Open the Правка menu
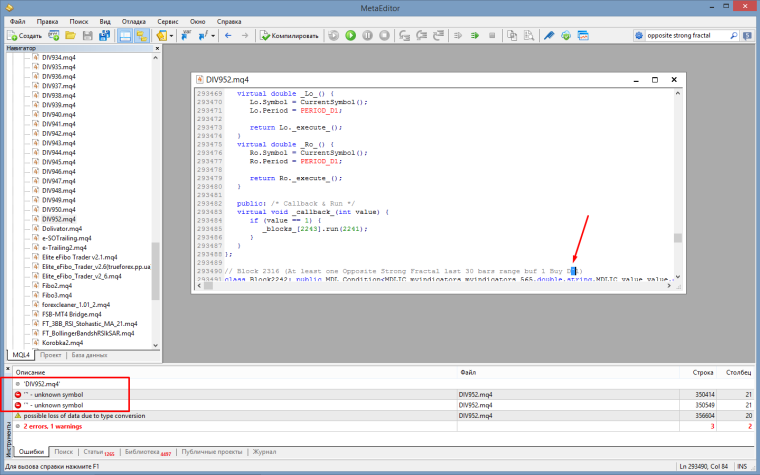760x475 pixels. point(47,21)
